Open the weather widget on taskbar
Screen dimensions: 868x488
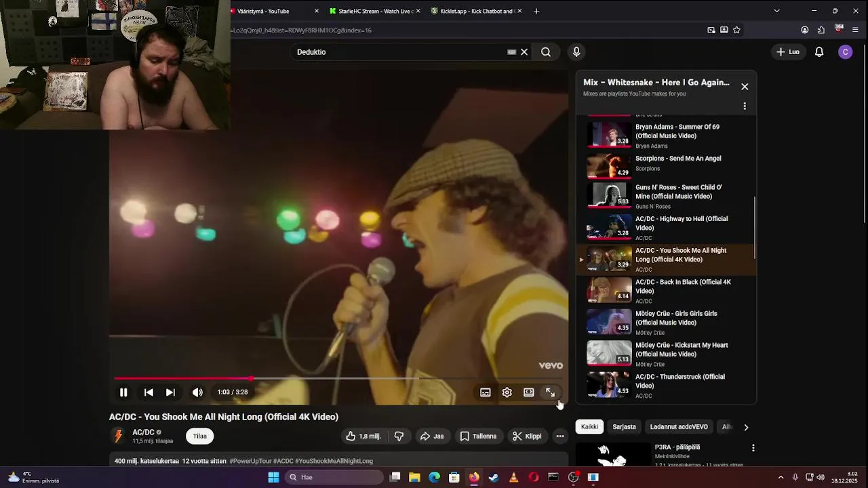pos(33,477)
